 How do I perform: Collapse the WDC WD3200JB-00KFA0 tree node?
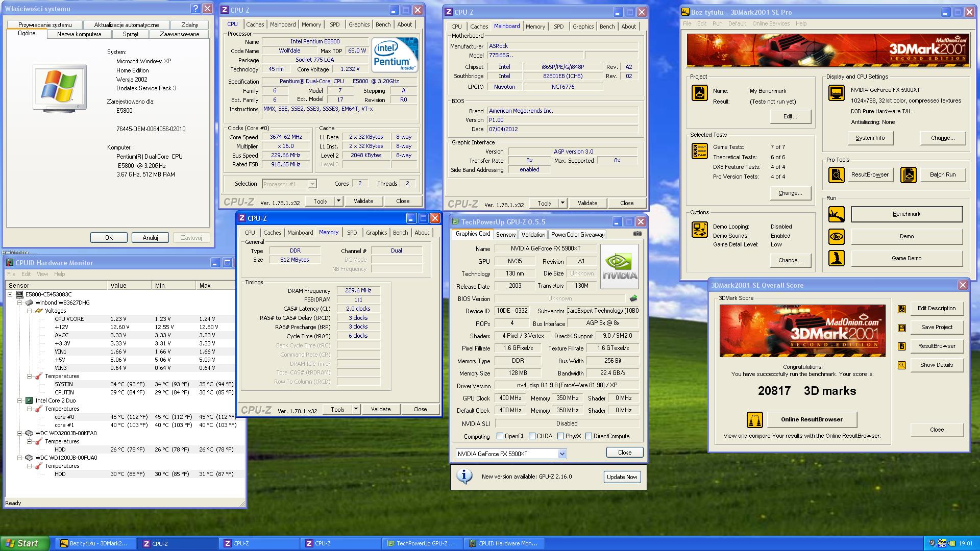click(x=20, y=433)
